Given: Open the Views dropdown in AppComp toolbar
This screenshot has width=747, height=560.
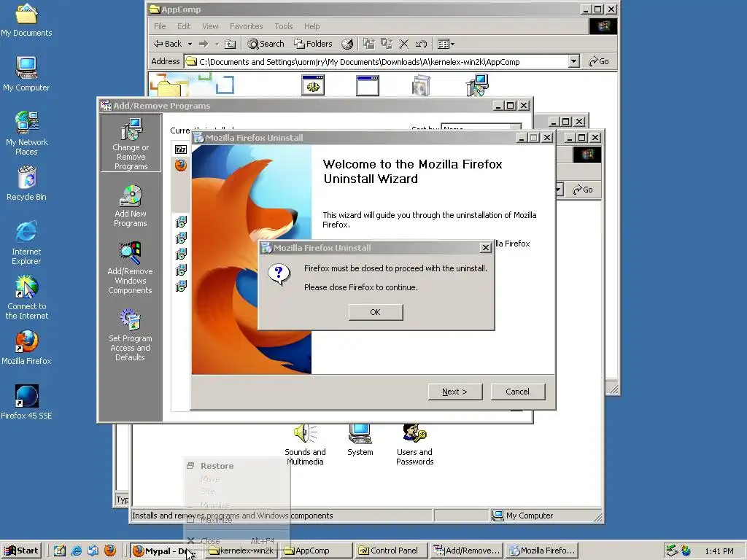Looking at the screenshot, I should point(446,44).
